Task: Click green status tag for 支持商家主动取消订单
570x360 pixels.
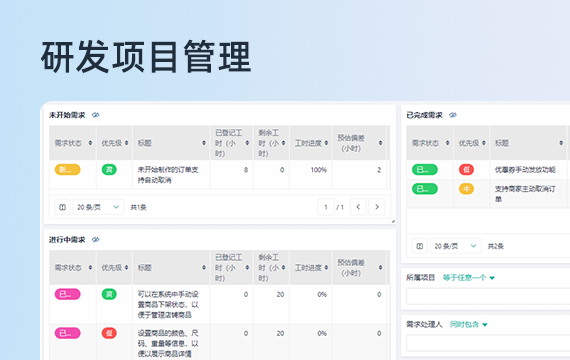Action: click(425, 189)
